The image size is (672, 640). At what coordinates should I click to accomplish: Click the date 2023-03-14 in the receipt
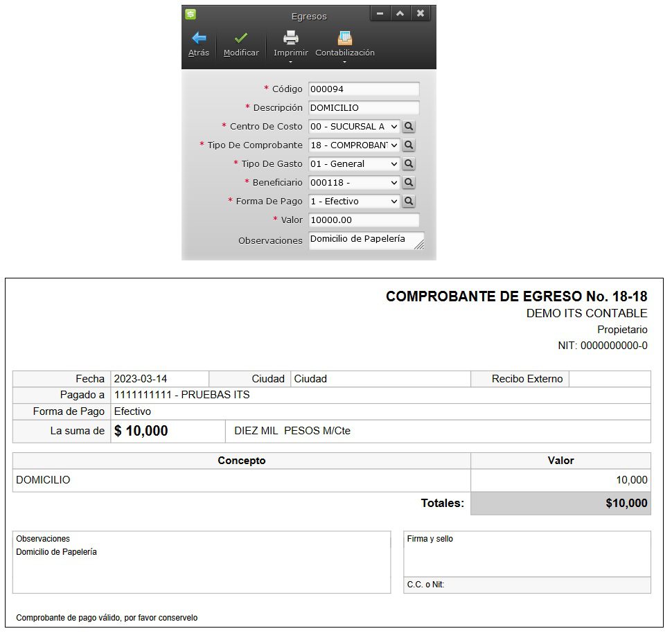tap(141, 379)
